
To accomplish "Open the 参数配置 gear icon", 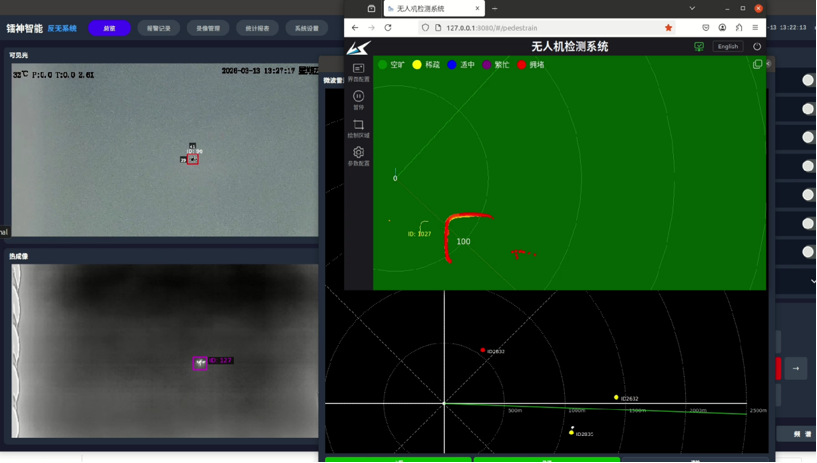I will tap(358, 156).
